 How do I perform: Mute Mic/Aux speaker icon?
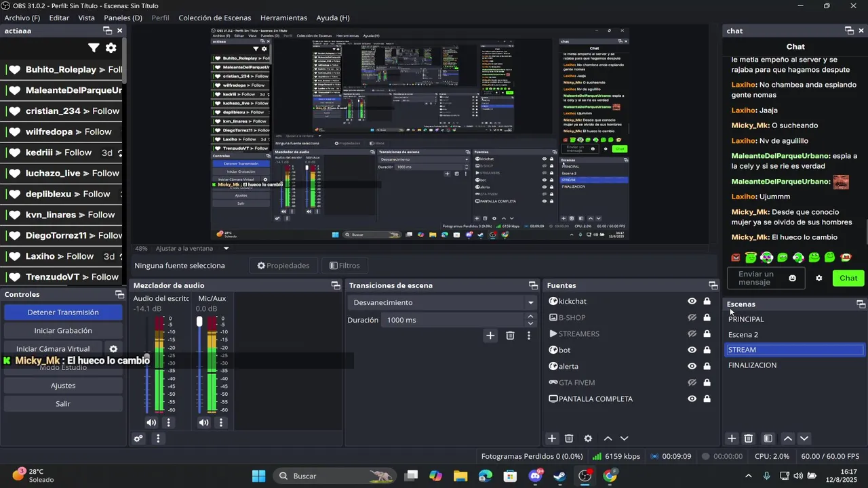pos(204,422)
